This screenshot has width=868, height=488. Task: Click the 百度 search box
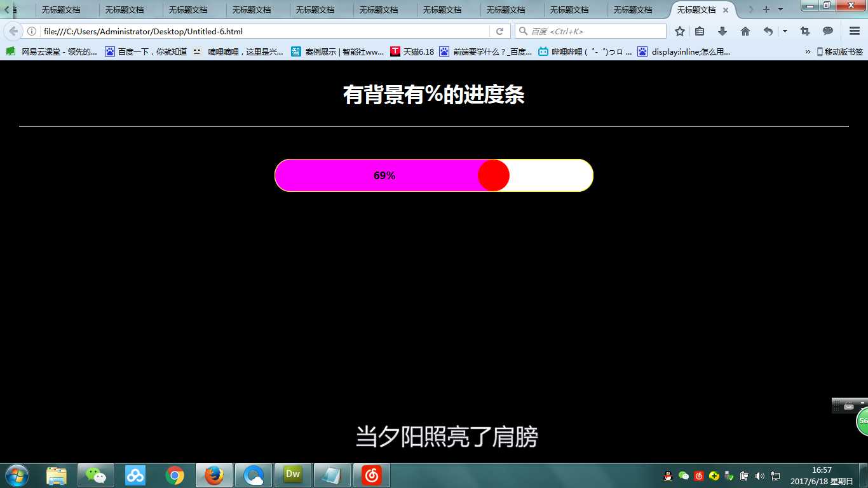click(x=590, y=31)
